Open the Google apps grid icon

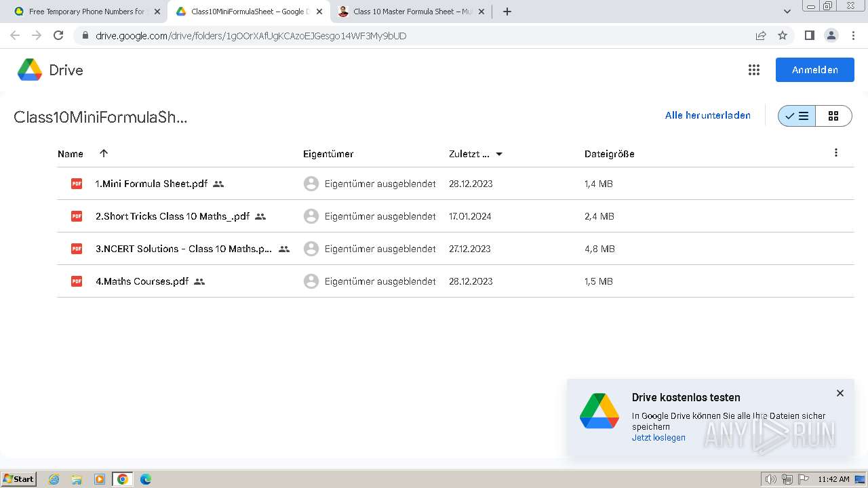point(753,70)
